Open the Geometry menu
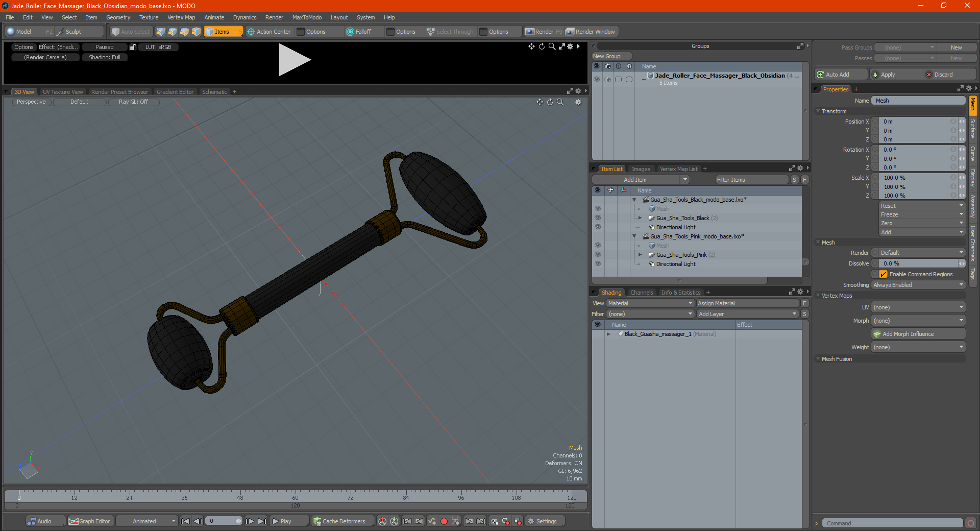Viewport: 980px width, 531px height. (x=118, y=17)
